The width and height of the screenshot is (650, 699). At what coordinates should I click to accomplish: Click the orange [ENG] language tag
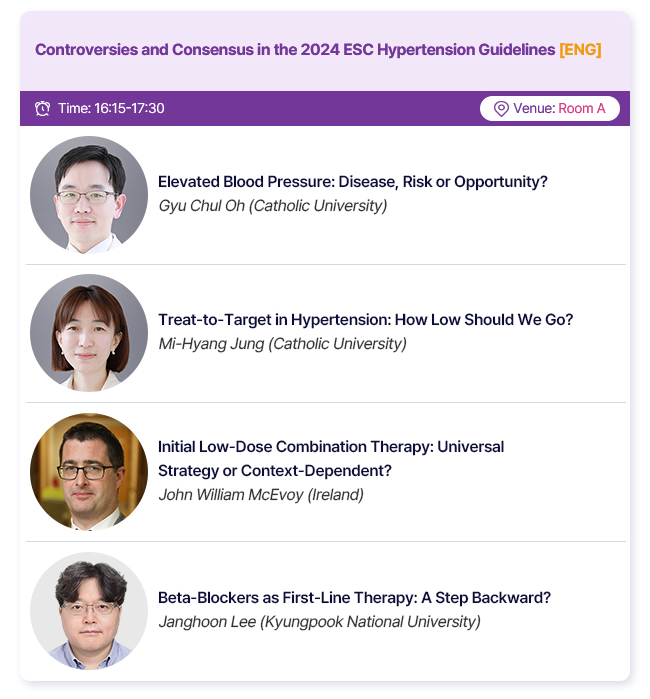click(x=580, y=50)
